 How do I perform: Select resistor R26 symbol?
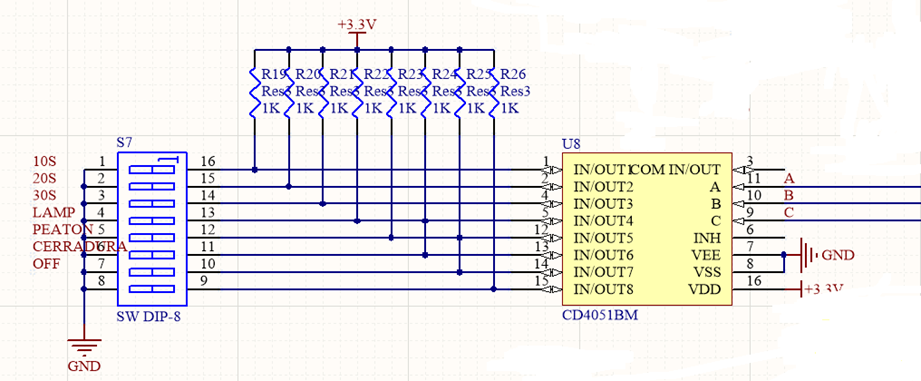click(494, 92)
